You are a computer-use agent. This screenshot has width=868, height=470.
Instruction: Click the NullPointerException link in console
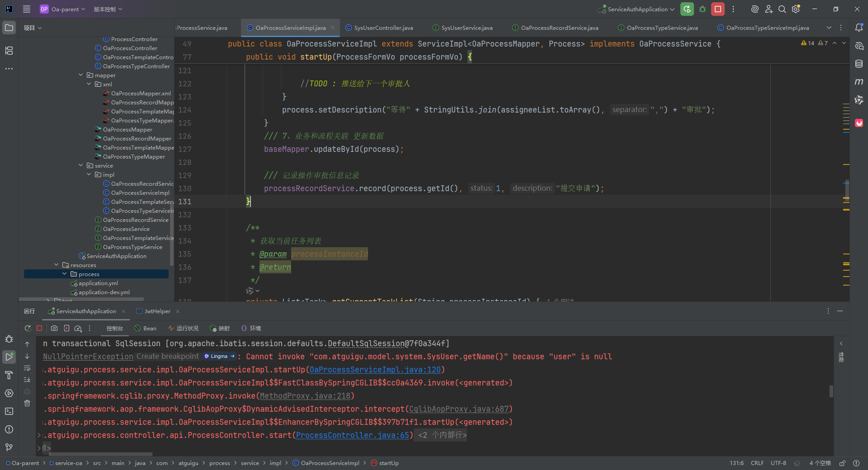(x=88, y=357)
